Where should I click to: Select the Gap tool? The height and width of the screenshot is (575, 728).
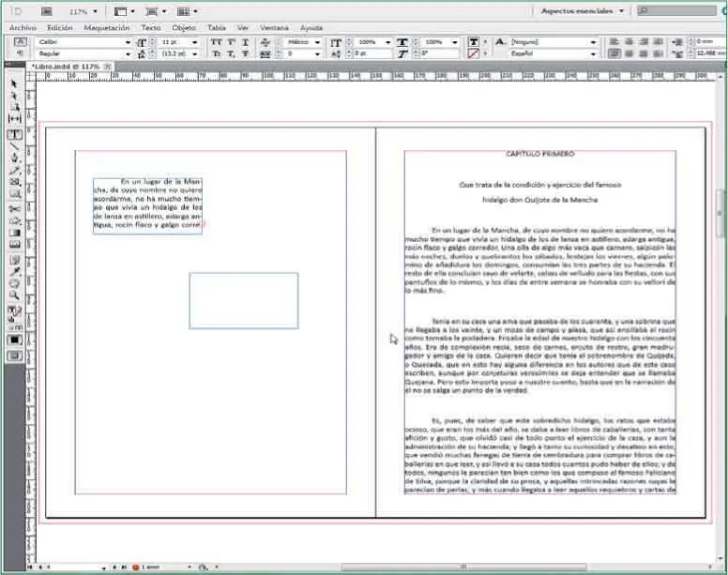(14, 119)
